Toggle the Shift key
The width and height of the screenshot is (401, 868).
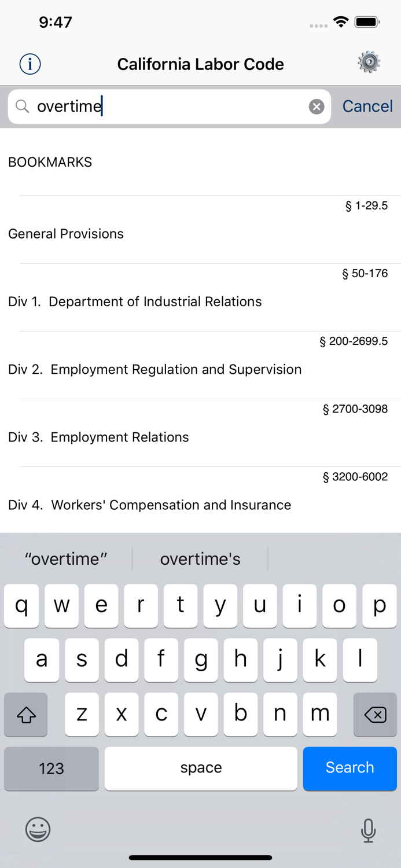[x=25, y=715]
